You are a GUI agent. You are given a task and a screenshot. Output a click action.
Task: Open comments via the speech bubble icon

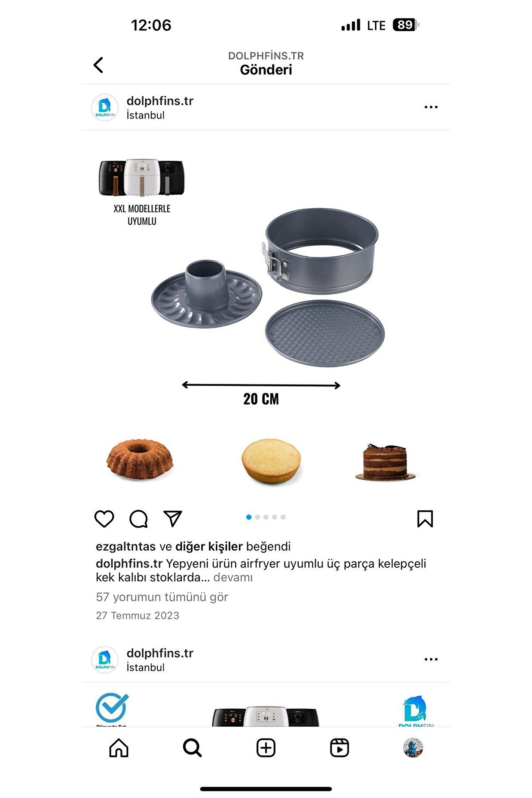139,519
